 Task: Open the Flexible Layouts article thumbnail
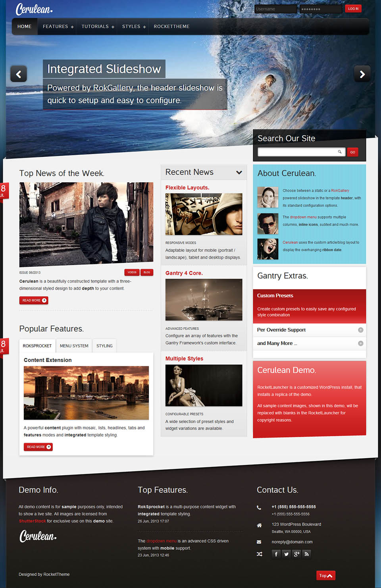(204, 214)
